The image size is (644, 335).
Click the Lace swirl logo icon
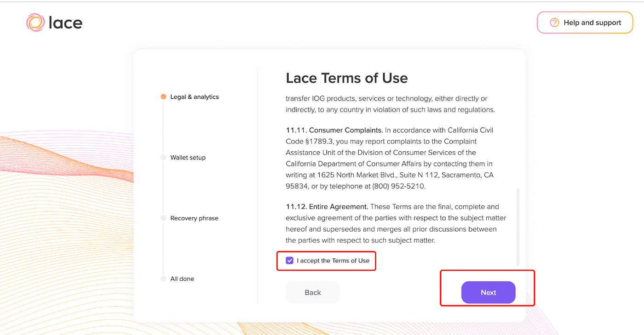35,23
